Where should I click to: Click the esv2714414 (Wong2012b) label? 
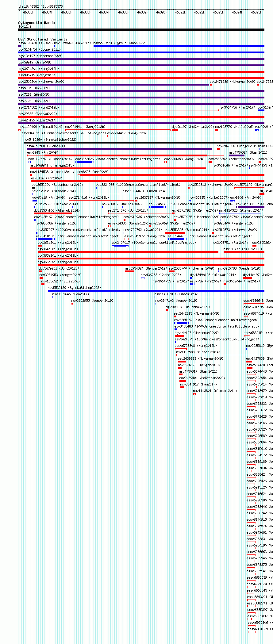pos(85,127)
